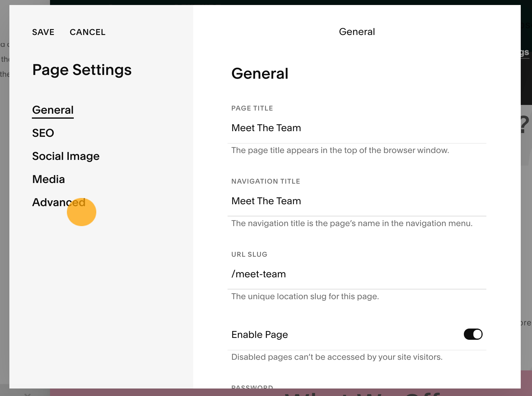Click the URL SLUG label
The height and width of the screenshot is (396, 532).
(249, 255)
